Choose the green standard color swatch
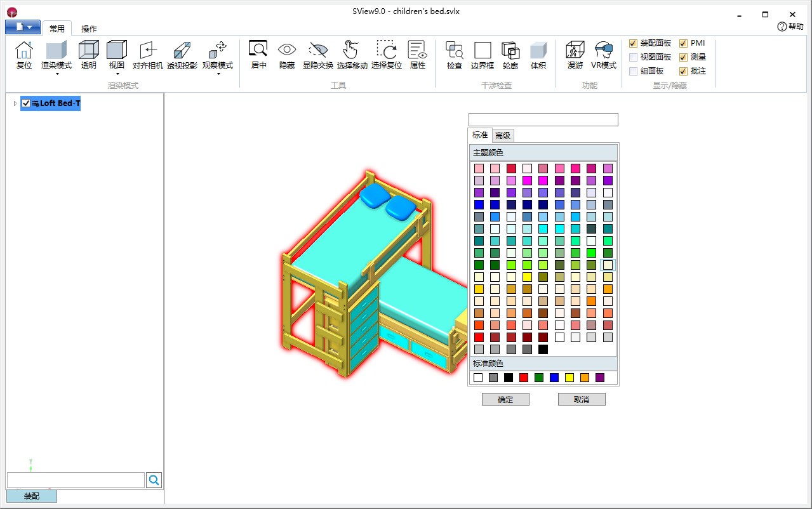This screenshot has width=812, height=509. point(539,378)
